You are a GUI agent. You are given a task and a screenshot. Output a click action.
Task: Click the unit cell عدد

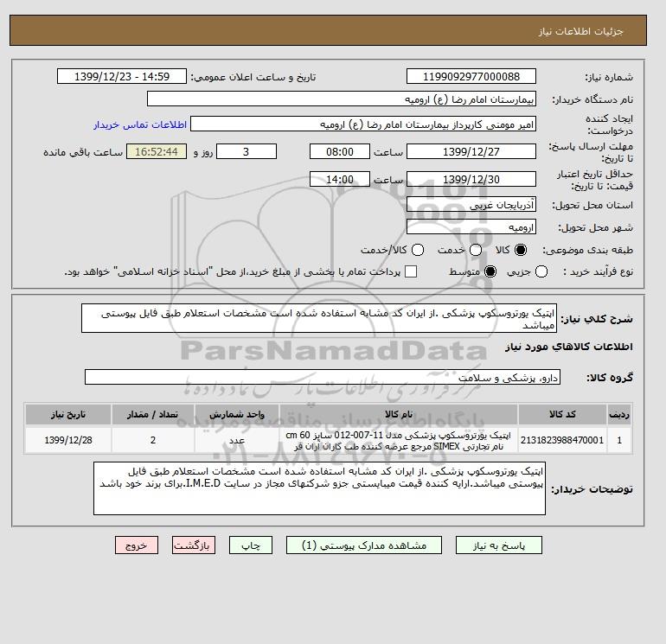(x=237, y=440)
